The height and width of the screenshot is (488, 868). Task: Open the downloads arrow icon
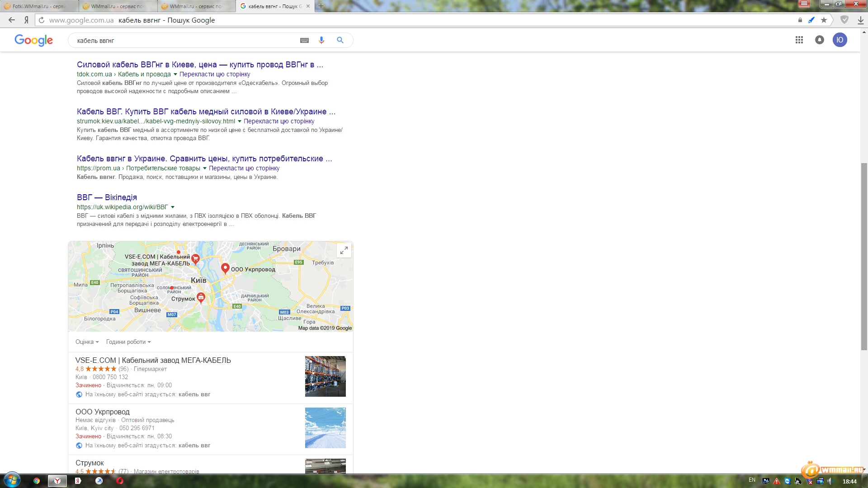(x=860, y=20)
